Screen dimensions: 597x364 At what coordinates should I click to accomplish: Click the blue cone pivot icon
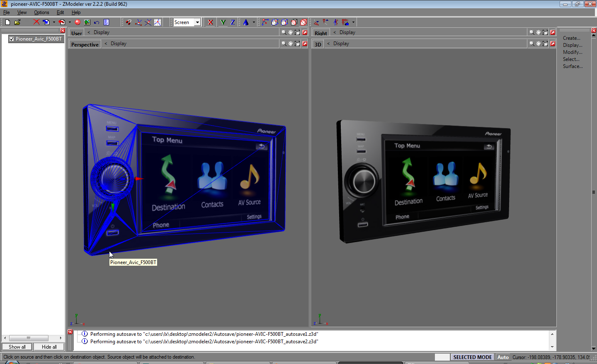click(246, 22)
